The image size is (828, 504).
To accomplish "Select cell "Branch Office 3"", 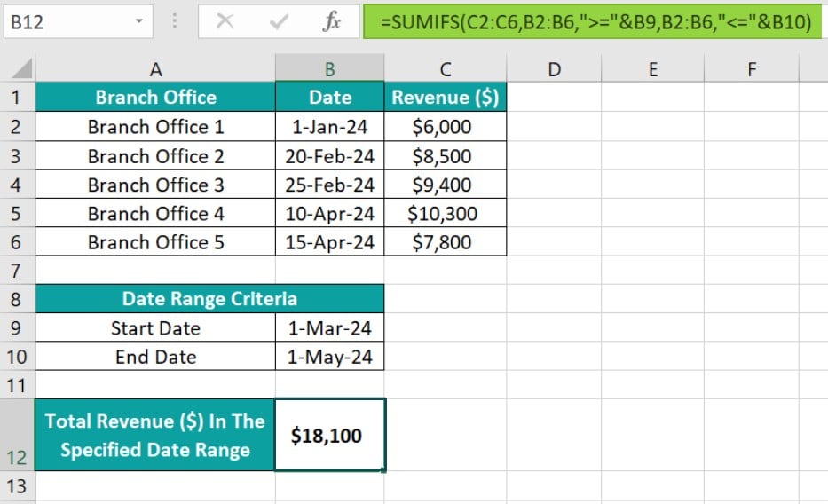I will pos(155,185).
